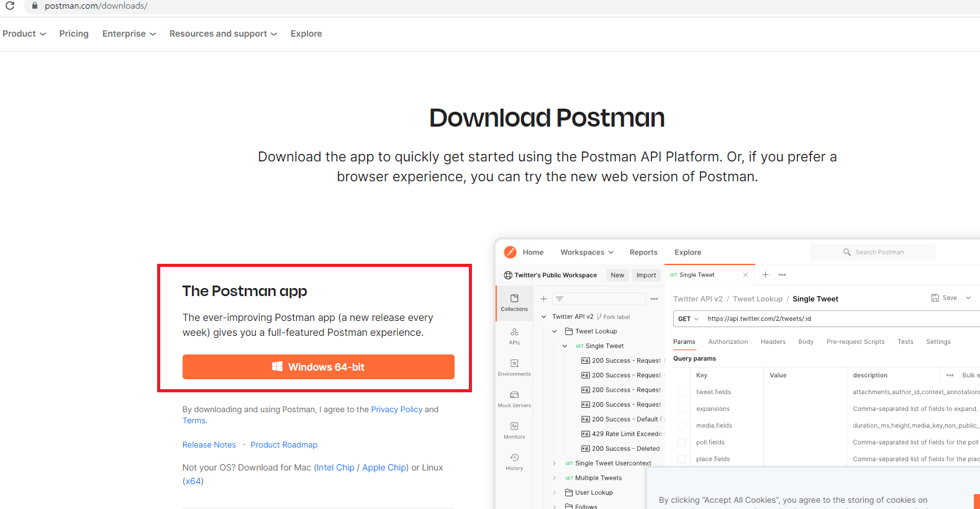Click the Postman logo in the app preview
Image resolution: width=980 pixels, height=509 pixels.
(x=510, y=252)
